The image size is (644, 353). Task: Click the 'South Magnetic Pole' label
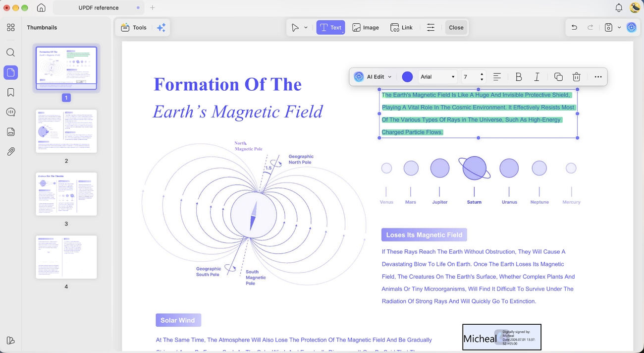coord(256,277)
